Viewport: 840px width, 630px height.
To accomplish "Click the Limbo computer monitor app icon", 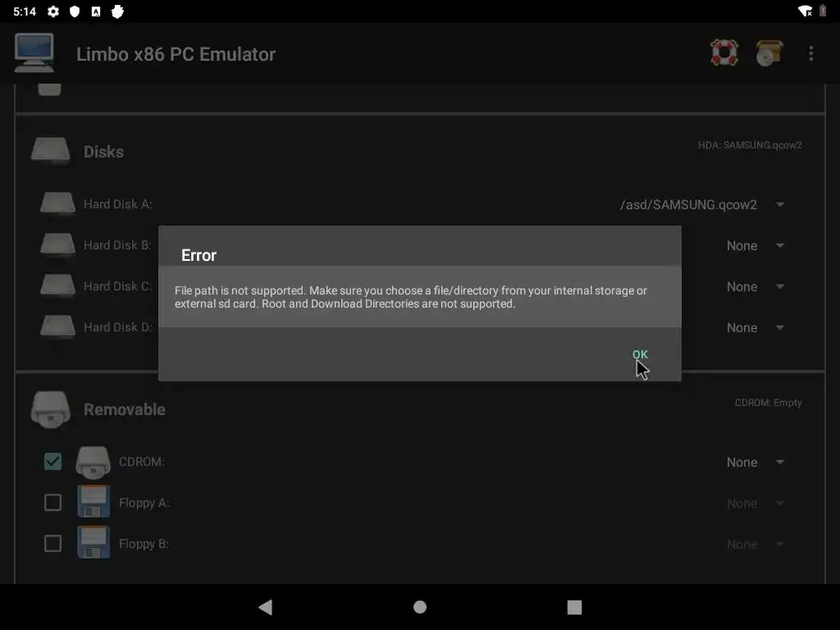I will [x=34, y=52].
